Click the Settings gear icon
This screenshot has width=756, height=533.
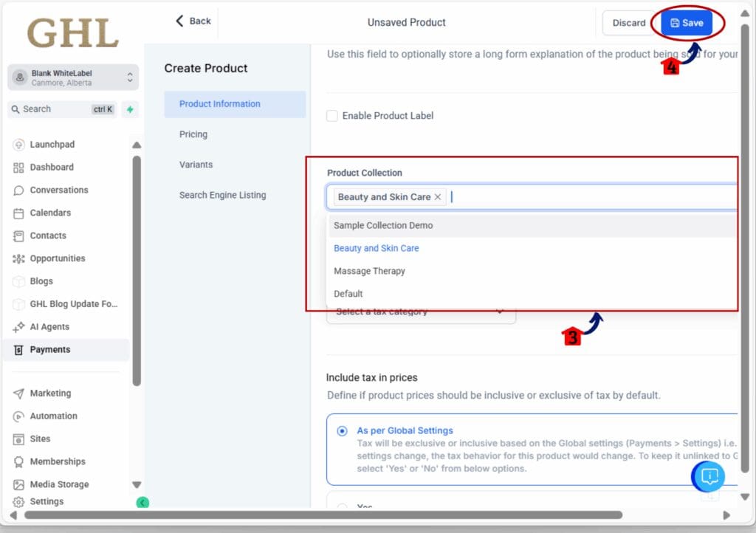point(18,501)
